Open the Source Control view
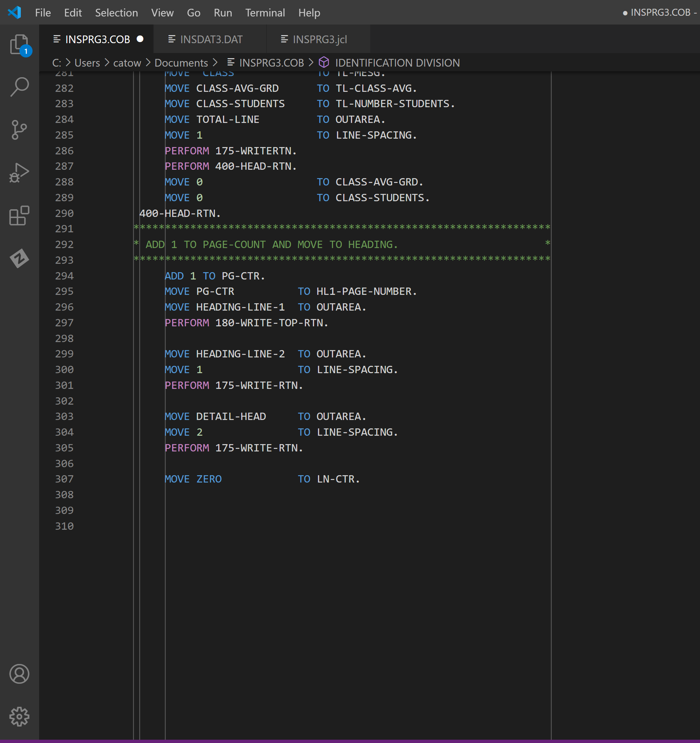 tap(19, 130)
